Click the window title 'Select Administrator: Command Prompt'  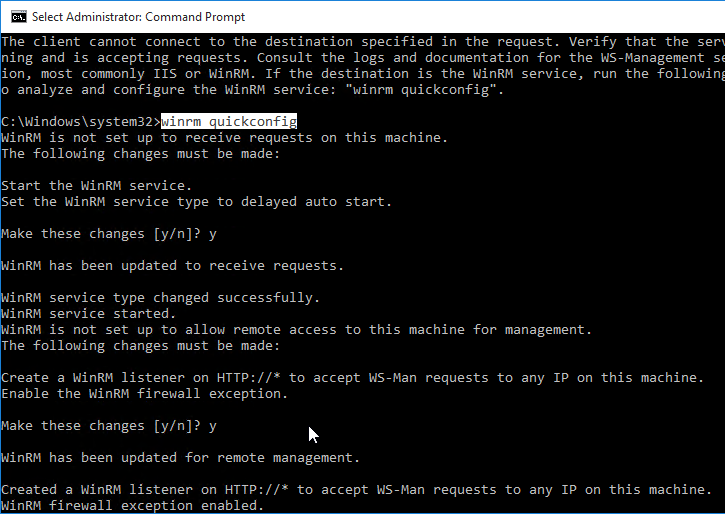point(138,17)
